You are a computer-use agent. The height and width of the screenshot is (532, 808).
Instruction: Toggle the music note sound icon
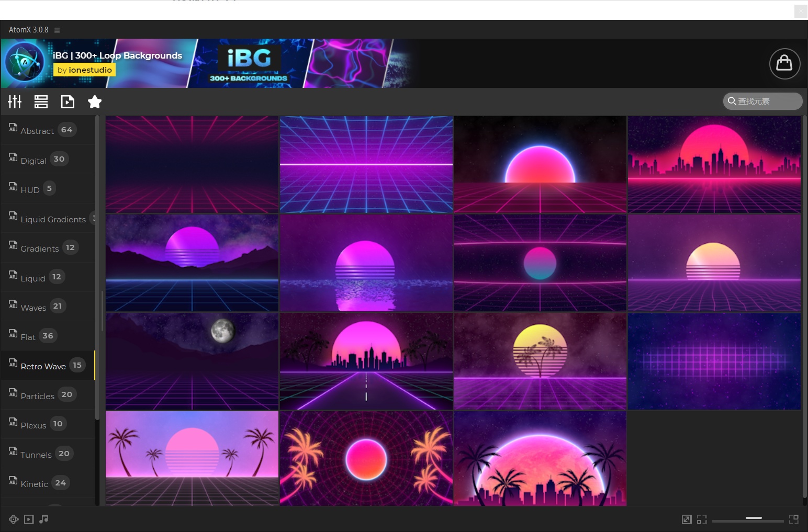tap(44, 519)
